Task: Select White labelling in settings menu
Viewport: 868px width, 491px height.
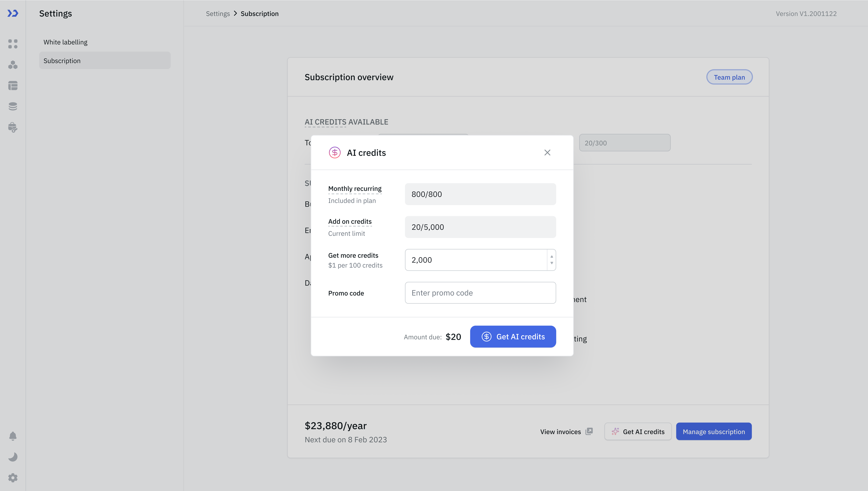Action: coord(65,42)
